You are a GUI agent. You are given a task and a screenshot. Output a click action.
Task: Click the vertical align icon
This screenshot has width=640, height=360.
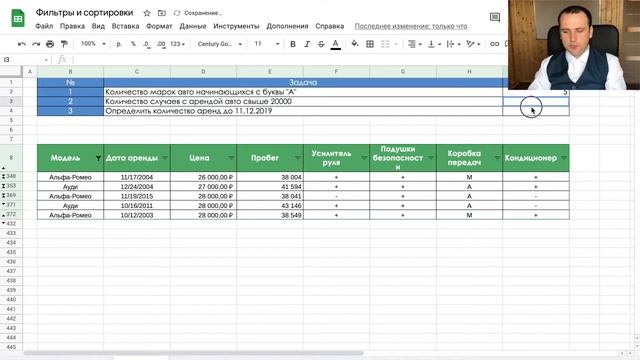coord(431,44)
